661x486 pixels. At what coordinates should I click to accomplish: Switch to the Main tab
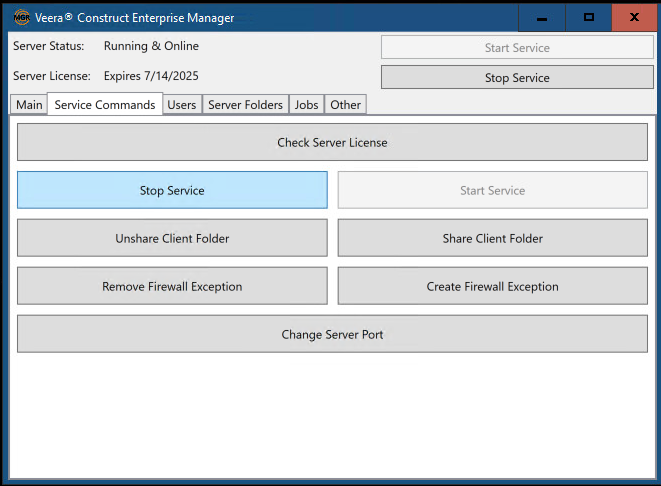(29, 105)
